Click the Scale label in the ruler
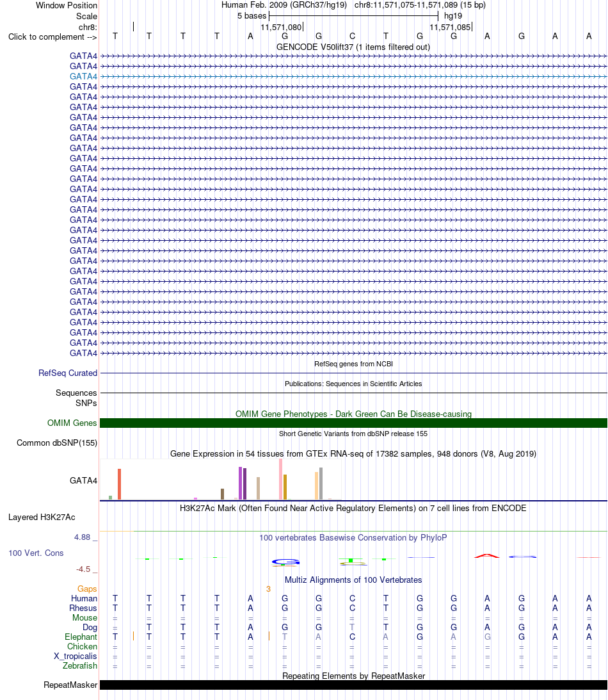This screenshot has width=608, height=700. pyautogui.click(x=86, y=16)
